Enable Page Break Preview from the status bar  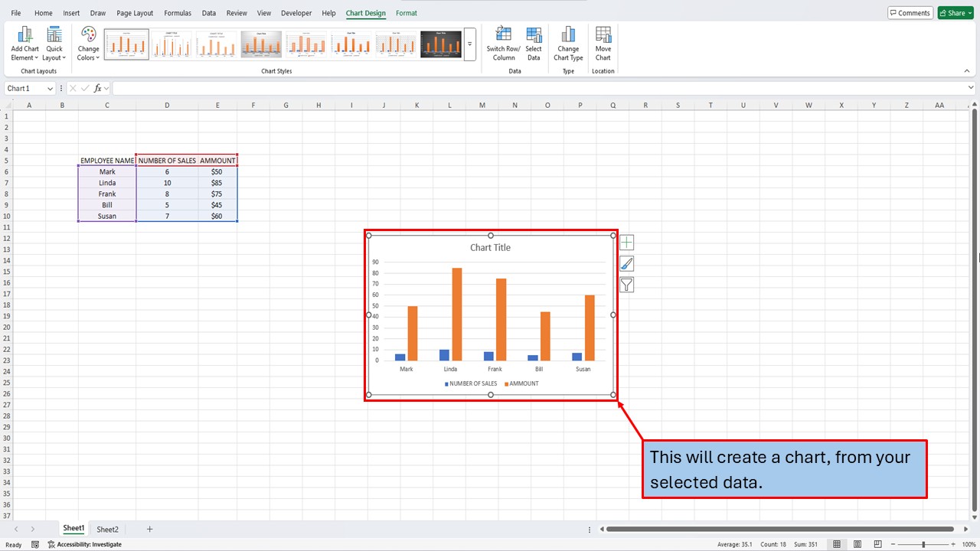[x=877, y=544]
